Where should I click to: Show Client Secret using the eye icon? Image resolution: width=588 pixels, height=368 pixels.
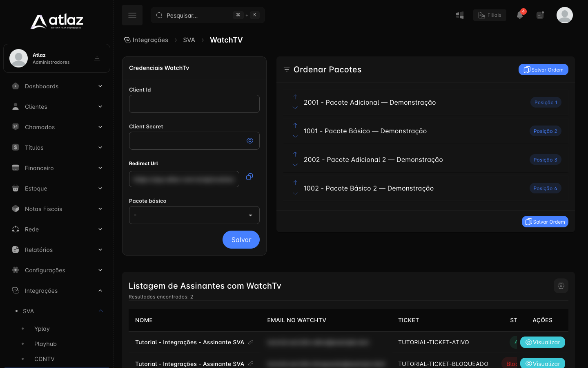pos(250,141)
